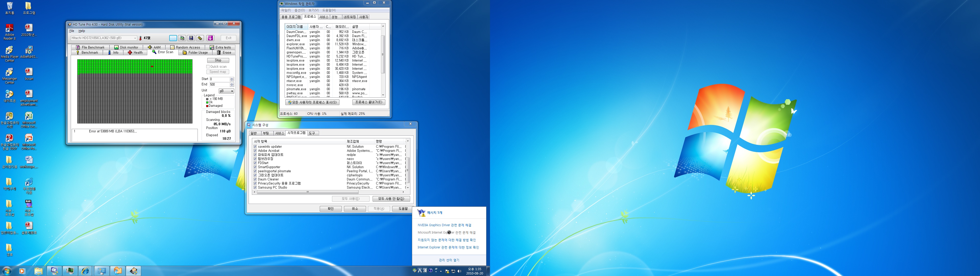Open the 서비스 tab in Task Manager
980x276 pixels.
[x=324, y=17]
